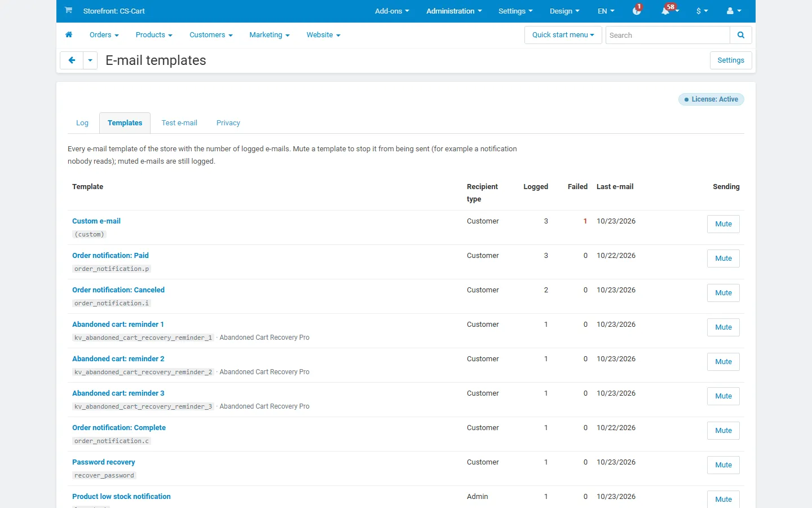Screen dimensions: 812x508
Task: Open the $ currency selector
Action: [702, 11]
